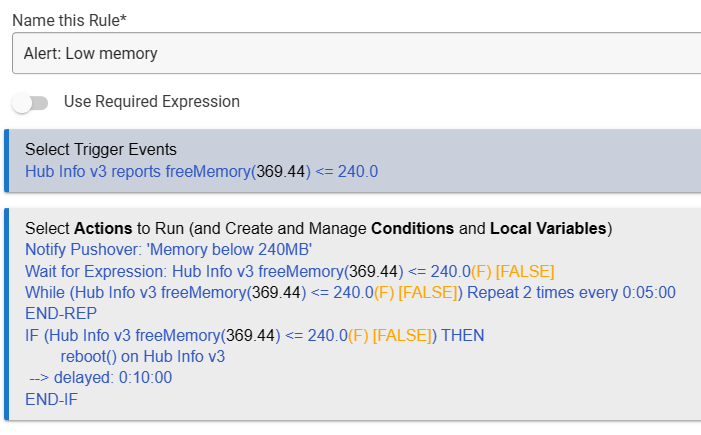701x435 pixels.
Task: Select the END-REP action line
Action: point(57,313)
